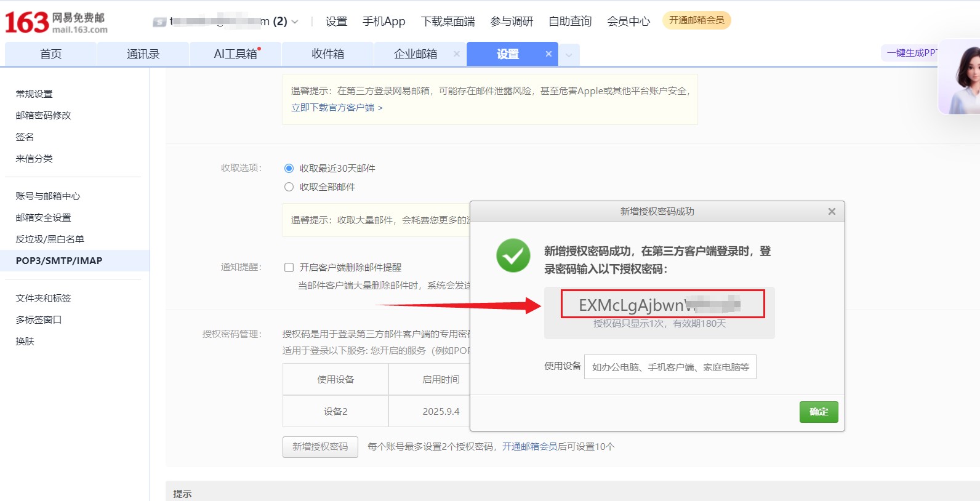Click the account avatar icon beside email address
The width and height of the screenshot is (980, 501).
pos(159,22)
